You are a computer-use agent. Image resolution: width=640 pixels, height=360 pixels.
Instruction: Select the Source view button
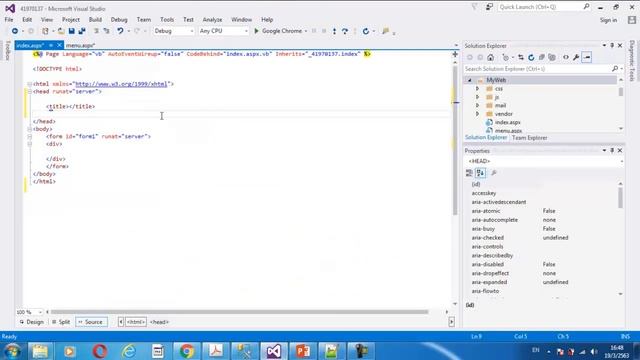point(91,322)
